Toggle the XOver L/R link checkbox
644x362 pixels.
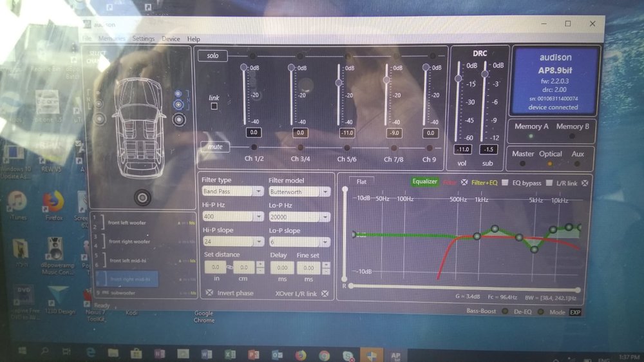tap(325, 293)
